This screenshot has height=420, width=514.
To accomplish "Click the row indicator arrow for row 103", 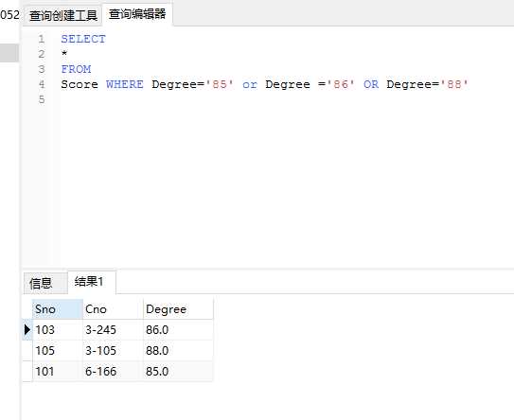I will pos(27,329).
